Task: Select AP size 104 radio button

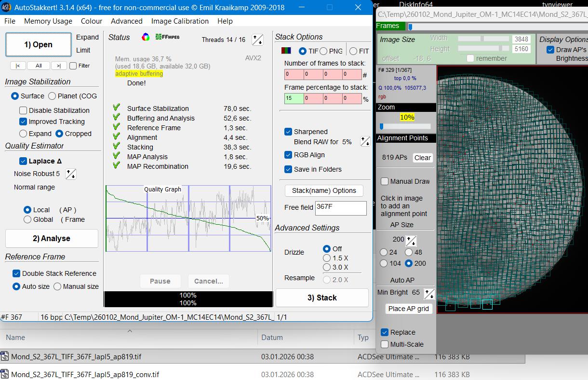Action: 384,263
